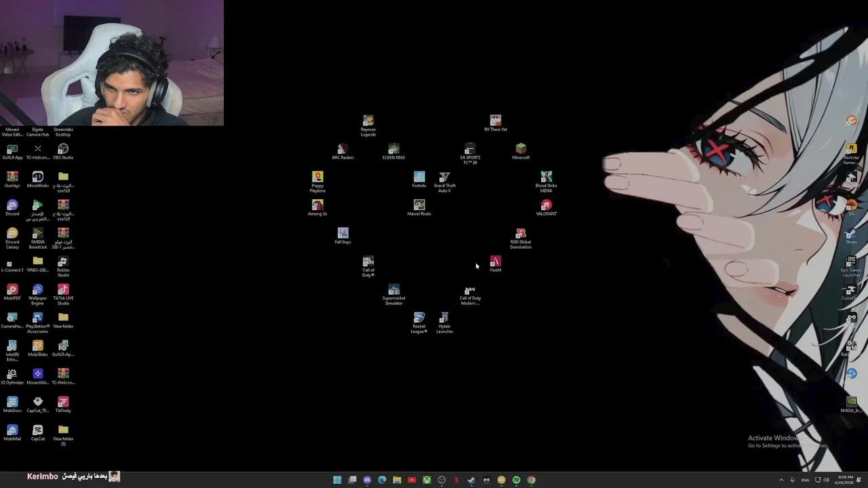Open the MobiSlides desktop icon
This screenshot has height=488, width=868.
[38, 348]
